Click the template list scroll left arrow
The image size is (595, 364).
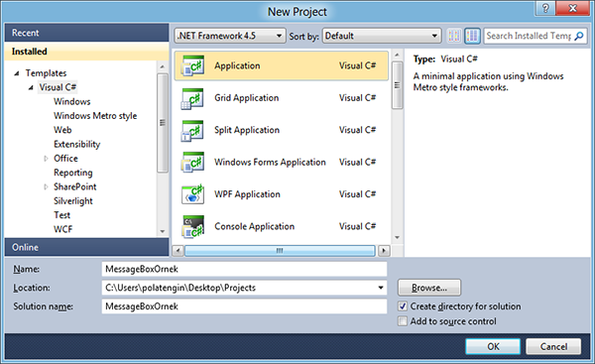[178, 251]
